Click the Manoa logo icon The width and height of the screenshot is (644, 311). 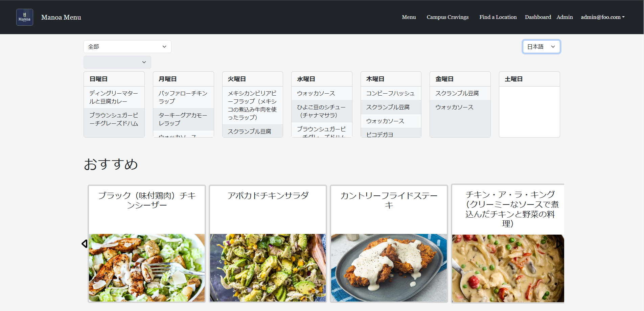tap(25, 17)
